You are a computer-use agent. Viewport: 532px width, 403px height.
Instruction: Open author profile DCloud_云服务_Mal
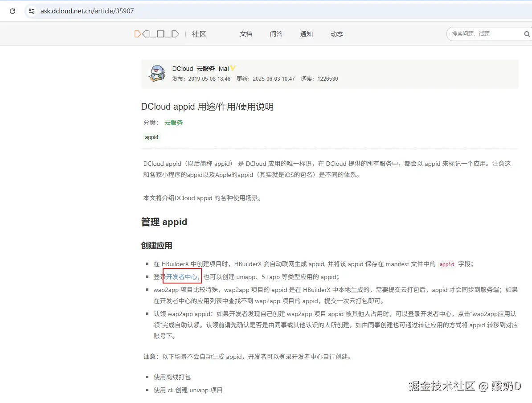click(x=200, y=69)
